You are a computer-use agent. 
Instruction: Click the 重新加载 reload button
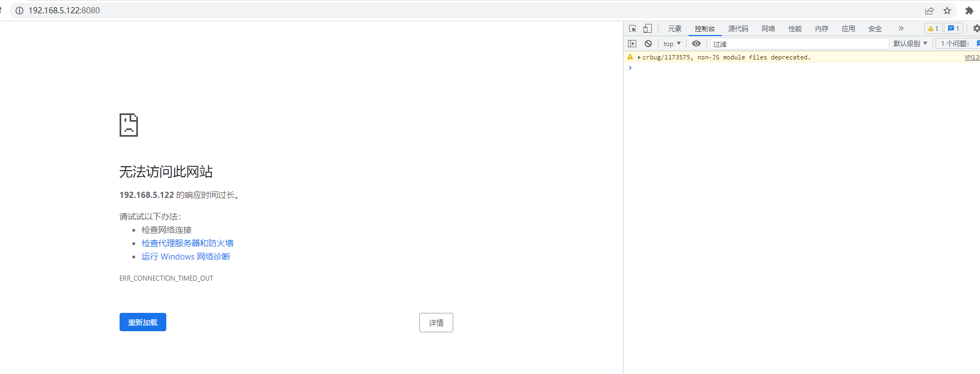(x=143, y=322)
